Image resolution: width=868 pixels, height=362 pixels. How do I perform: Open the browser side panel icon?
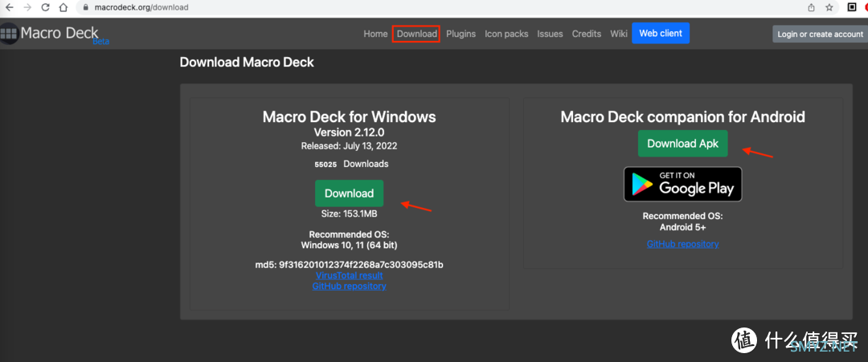(x=852, y=7)
